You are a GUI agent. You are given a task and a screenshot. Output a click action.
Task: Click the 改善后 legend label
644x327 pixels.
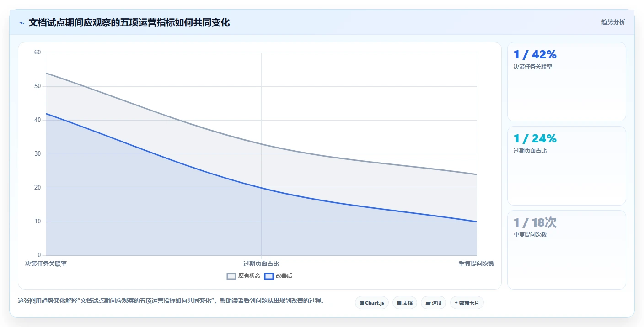(x=284, y=276)
